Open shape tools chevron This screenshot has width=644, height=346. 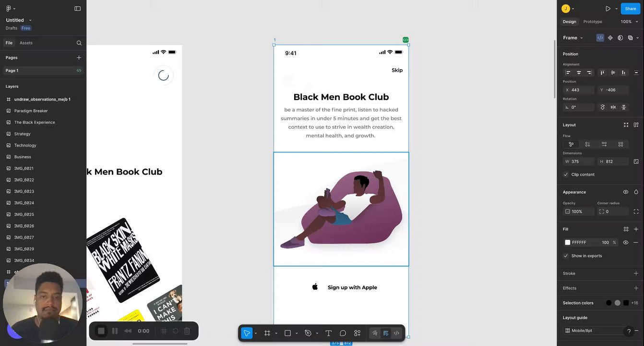tap(297, 333)
